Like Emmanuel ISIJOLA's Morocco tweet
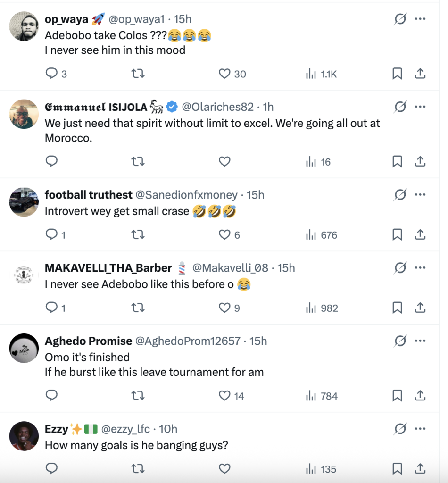This screenshot has width=448, height=483. pyautogui.click(x=225, y=162)
